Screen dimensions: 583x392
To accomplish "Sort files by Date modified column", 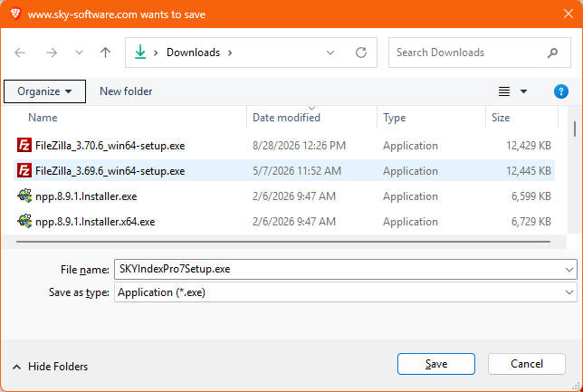I will click(x=286, y=118).
